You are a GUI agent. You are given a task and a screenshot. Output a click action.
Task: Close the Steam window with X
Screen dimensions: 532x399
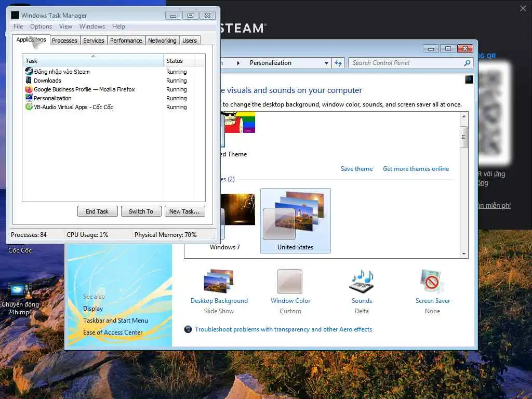tap(523, 8)
